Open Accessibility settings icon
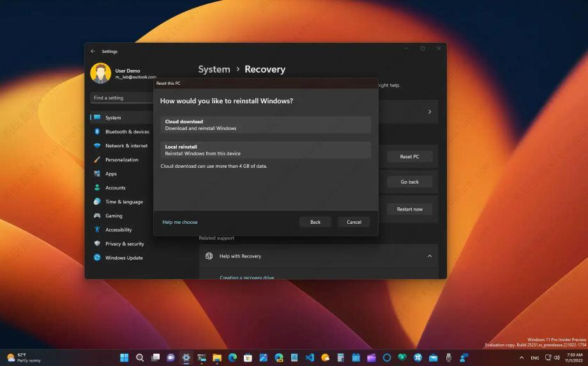 (x=97, y=230)
